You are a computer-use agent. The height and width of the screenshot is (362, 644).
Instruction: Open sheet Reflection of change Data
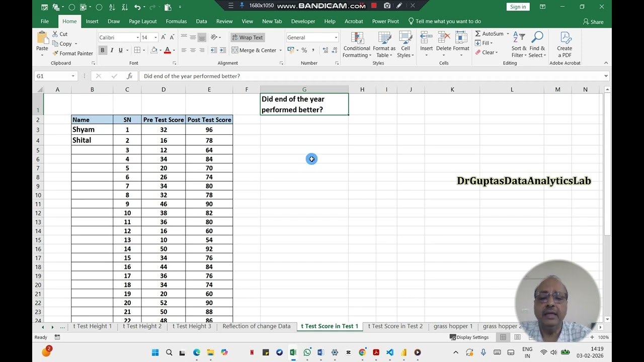[x=257, y=326]
